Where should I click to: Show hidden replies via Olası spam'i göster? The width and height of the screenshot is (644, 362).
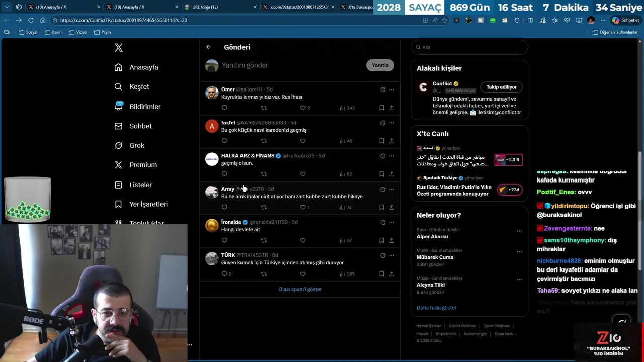(x=300, y=289)
